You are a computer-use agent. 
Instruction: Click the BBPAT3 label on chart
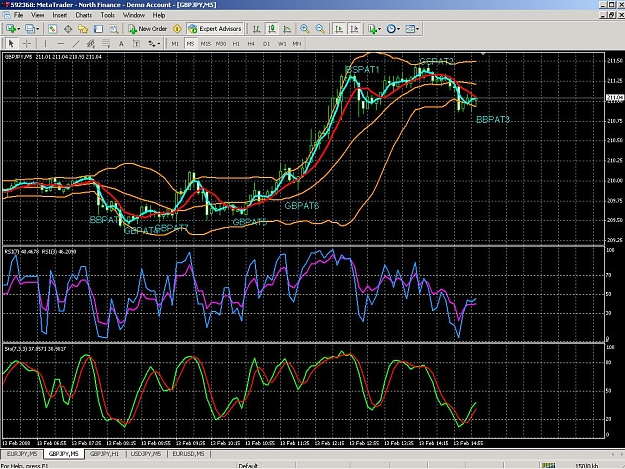(493, 119)
